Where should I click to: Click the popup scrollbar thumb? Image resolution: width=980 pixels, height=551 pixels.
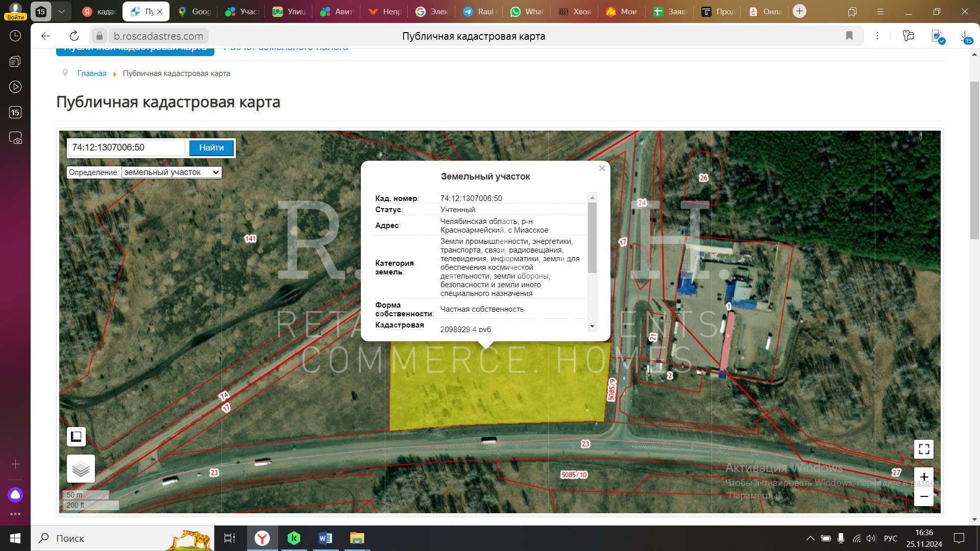592,238
